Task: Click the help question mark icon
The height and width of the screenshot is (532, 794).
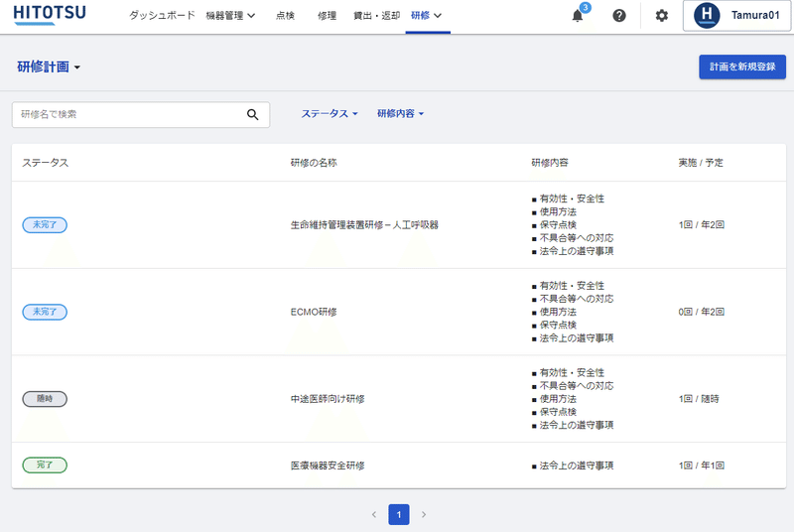Action: pos(618,16)
